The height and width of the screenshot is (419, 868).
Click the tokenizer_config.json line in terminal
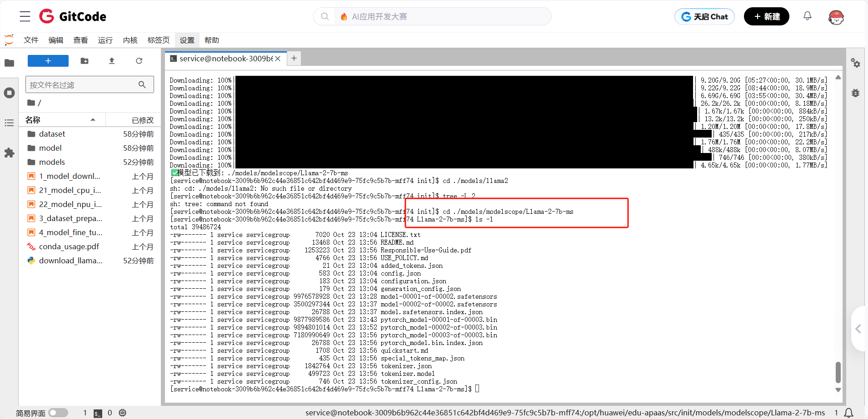(314, 381)
